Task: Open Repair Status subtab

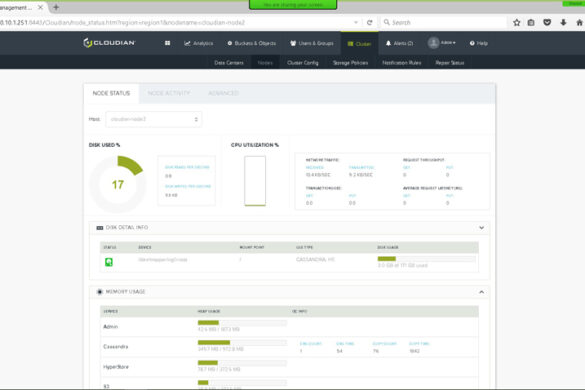Action: pos(450,63)
